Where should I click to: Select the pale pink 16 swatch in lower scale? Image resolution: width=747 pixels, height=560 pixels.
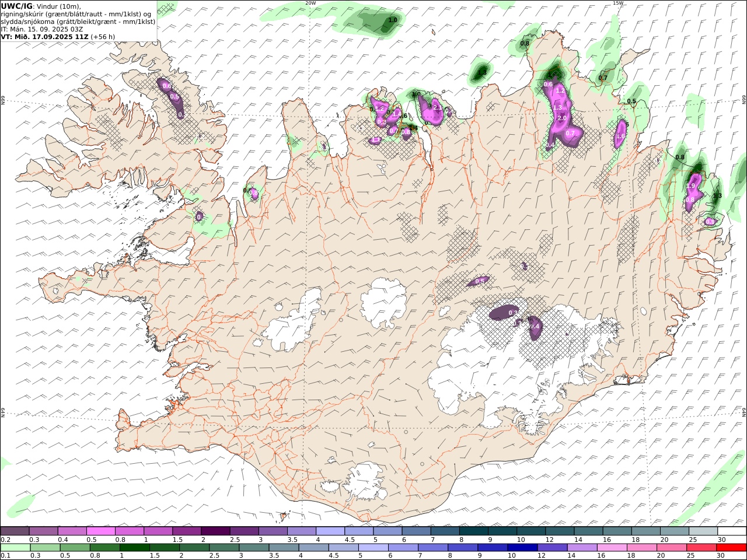click(612, 548)
